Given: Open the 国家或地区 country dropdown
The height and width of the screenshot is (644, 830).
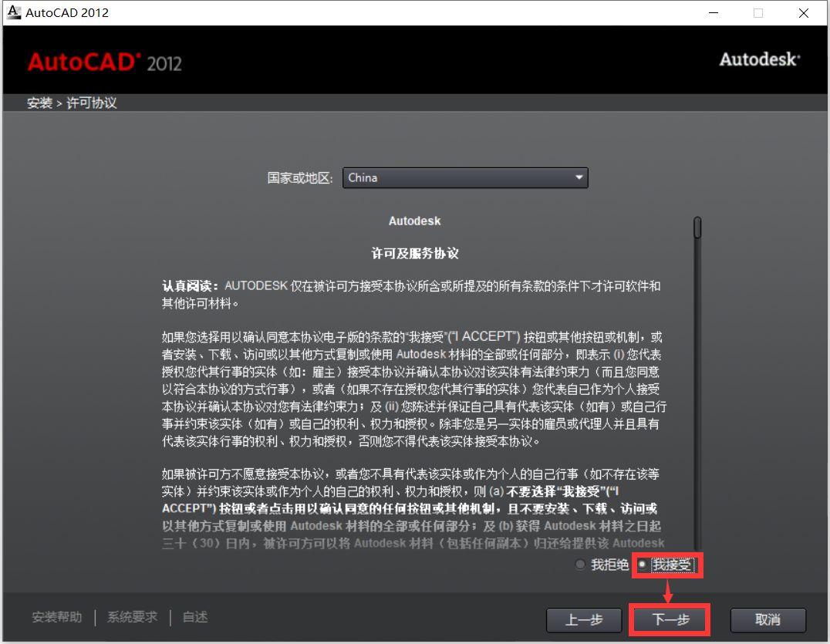Looking at the screenshot, I should point(464,177).
